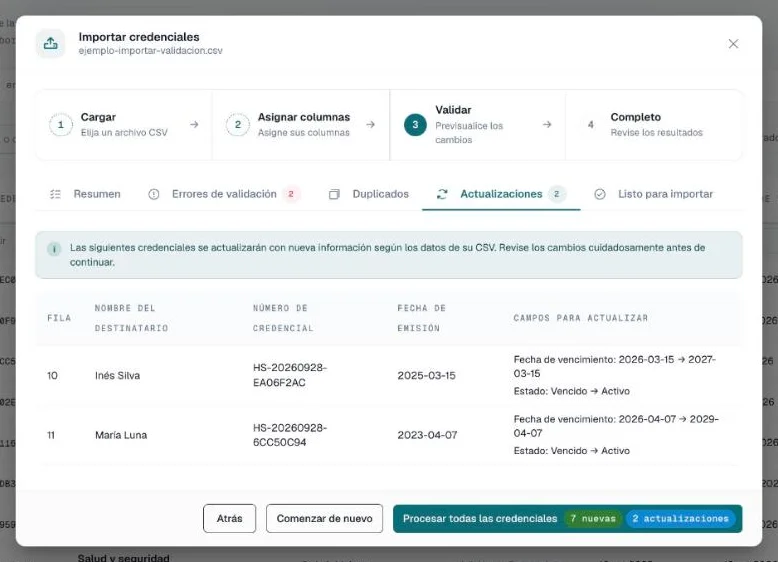Image resolution: width=778 pixels, height=562 pixels.
Task: Click issue date 2023-04-07
Action: (427, 435)
